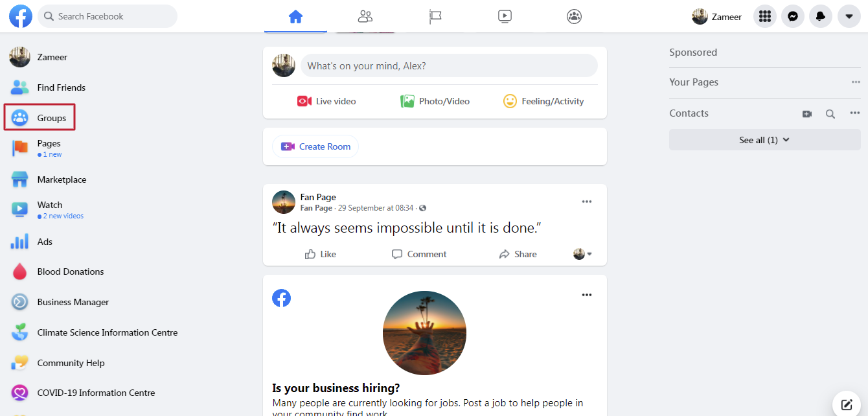Like the Fan Page post
The image size is (868, 416).
(x=321, y=254)
